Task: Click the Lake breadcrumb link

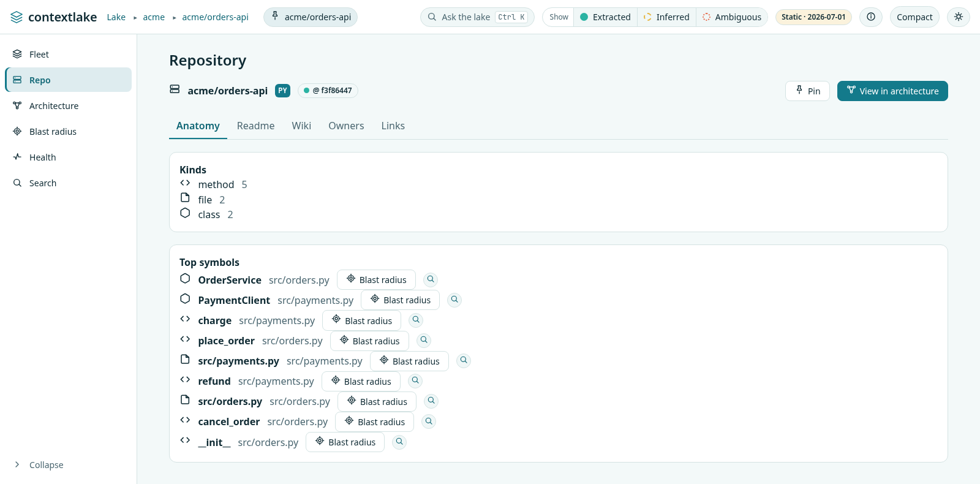Action: point(116,17)
